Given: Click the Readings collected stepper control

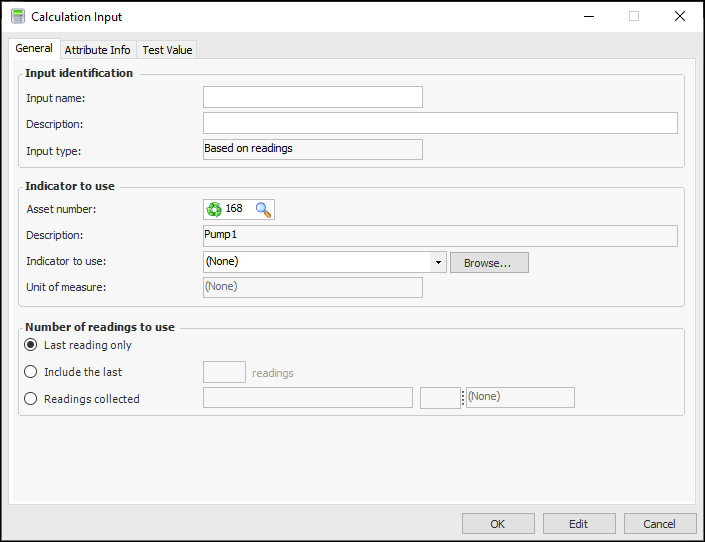Looking at the screenshot, I should pos(462,398).
